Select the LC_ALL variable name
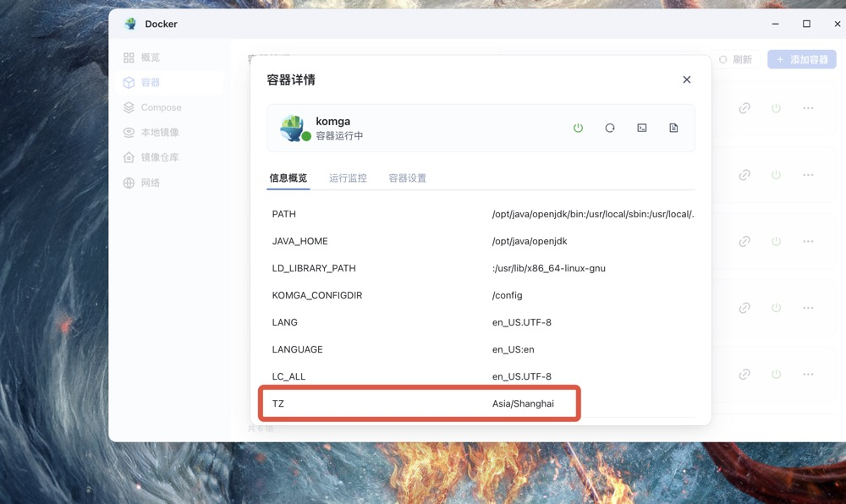This screenshot has height=504, width=846. (288, 376)
